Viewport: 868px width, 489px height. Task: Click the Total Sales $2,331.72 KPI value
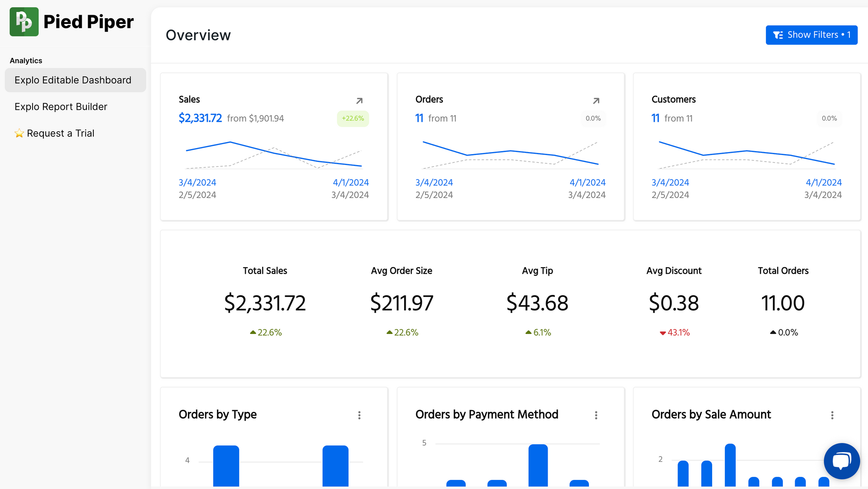pyautogui.click(x=265, y=303)
